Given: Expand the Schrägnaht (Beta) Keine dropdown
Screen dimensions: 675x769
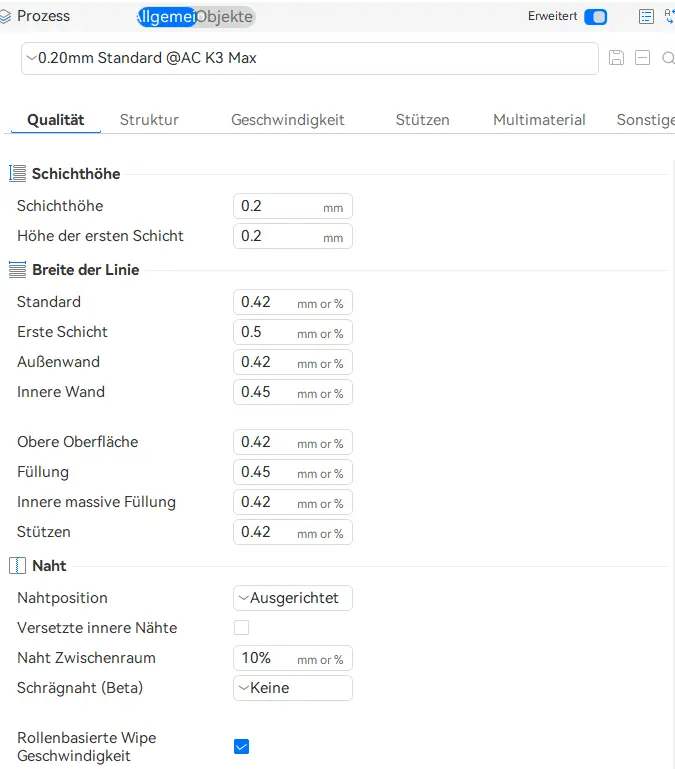Looking at the screenshot, I should click(293, 688).
